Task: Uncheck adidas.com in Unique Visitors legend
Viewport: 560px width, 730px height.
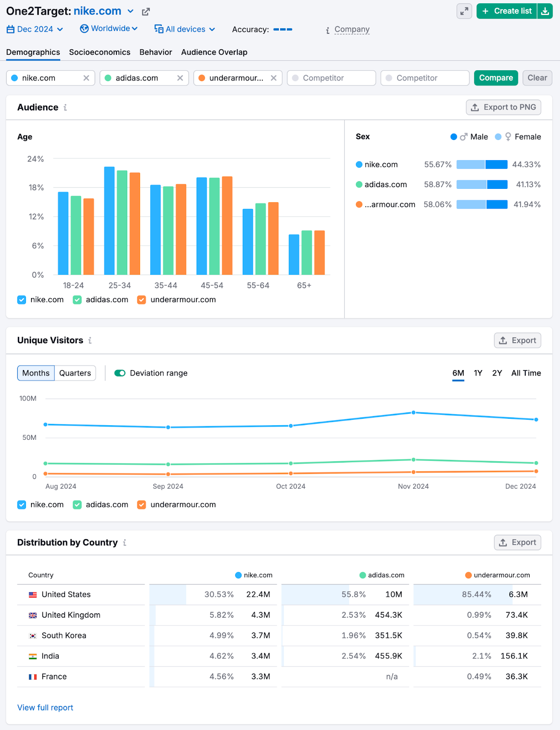Action: [x=77, y=505]
